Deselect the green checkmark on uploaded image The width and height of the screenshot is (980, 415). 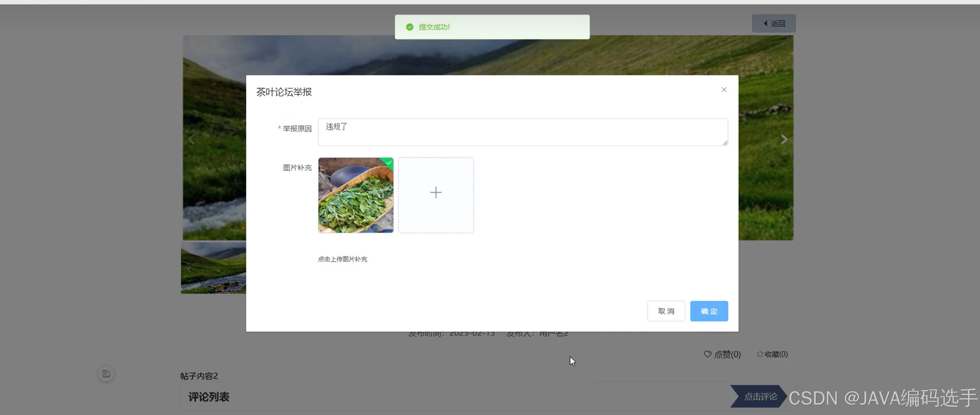(389, 163)
